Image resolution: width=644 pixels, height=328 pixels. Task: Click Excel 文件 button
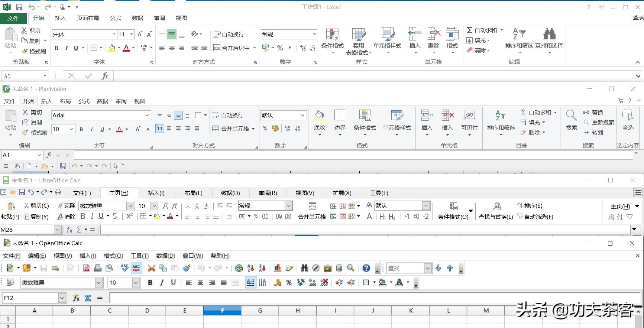(x=13, y=18)
